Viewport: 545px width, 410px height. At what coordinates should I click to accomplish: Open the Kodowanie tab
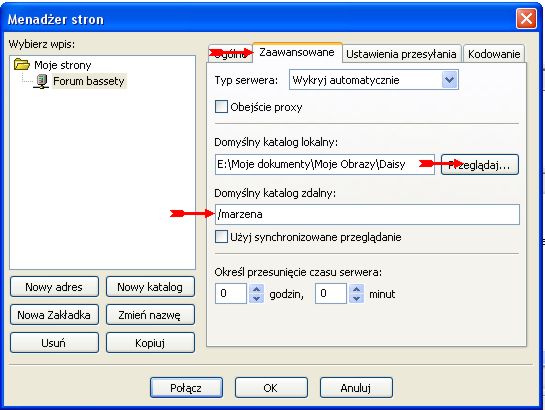click(x=494, y=54)
